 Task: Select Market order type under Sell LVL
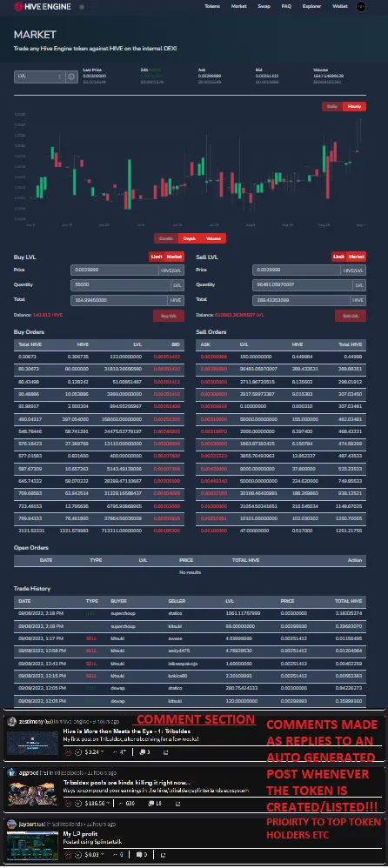(x=357, y=257)
